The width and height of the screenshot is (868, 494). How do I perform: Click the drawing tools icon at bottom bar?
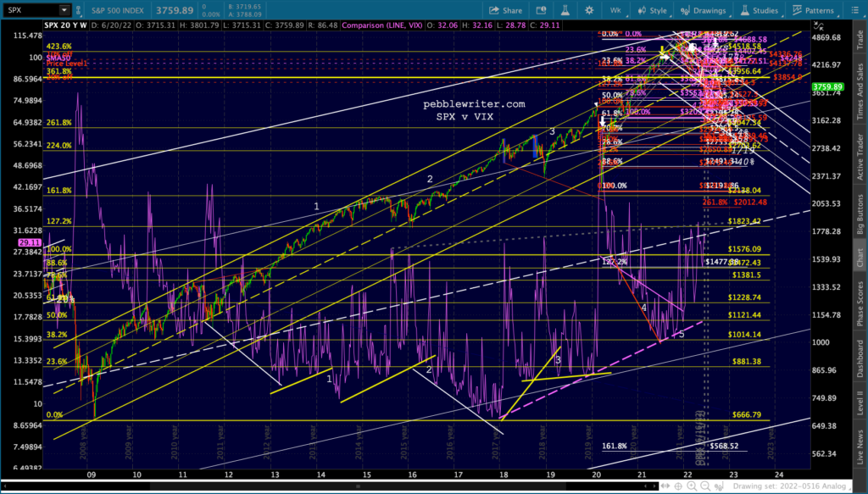tap(719, 486)
